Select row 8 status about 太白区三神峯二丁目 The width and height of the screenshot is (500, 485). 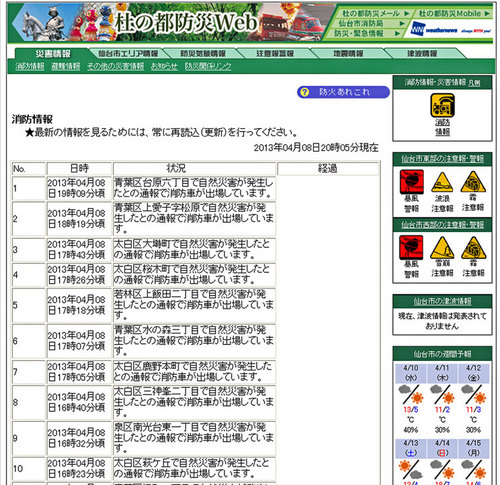tap(195, 402)
